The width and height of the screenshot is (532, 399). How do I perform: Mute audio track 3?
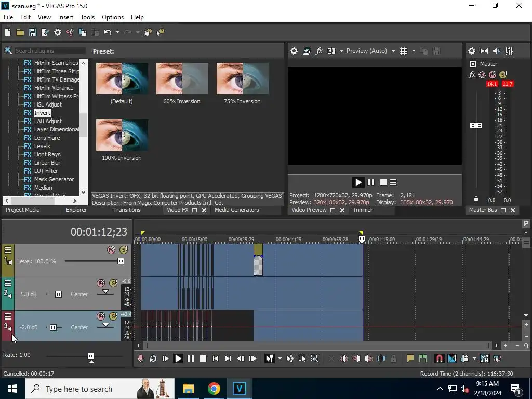pos(101,316)
